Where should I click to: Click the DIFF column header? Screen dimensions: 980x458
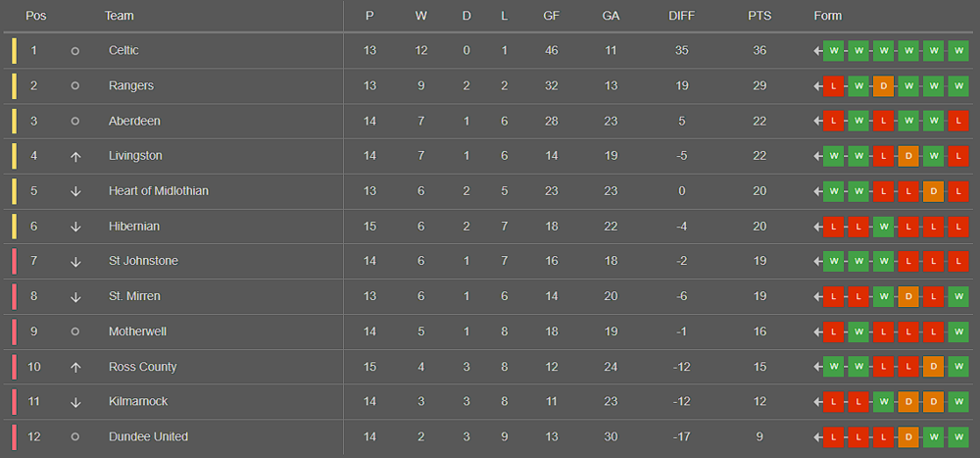click(681, 16)
